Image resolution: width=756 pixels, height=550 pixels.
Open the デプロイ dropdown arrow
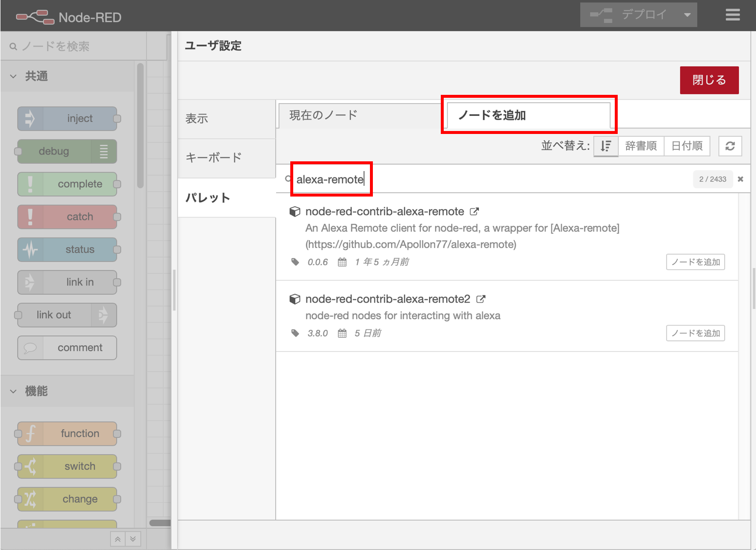point(686,14)
